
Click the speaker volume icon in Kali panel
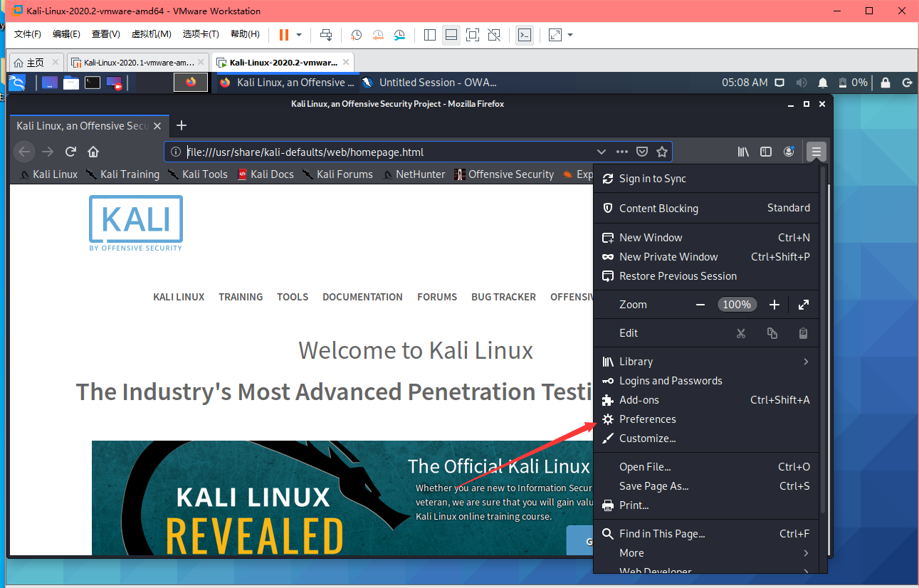coord(801,83)
